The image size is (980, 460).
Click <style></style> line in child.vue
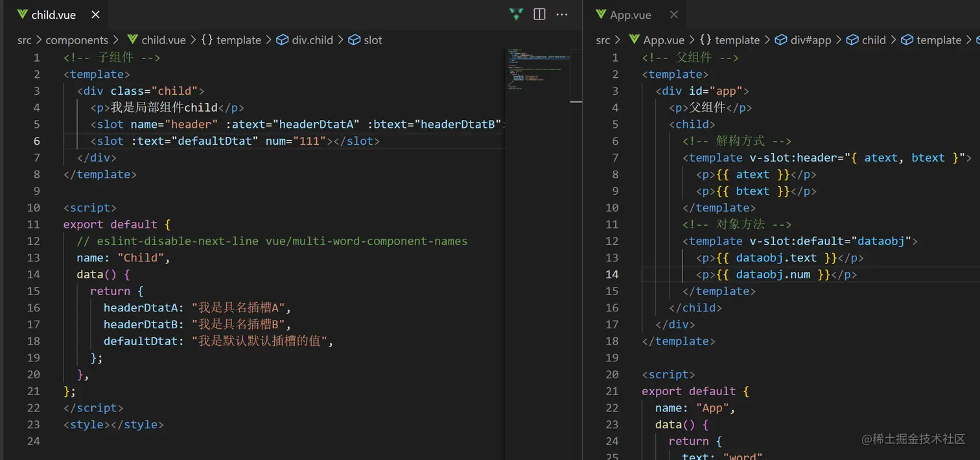(113, 425)
